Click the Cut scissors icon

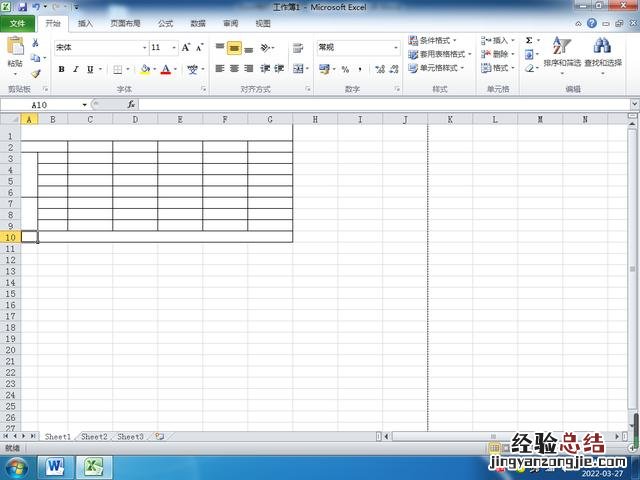point(36,43)
